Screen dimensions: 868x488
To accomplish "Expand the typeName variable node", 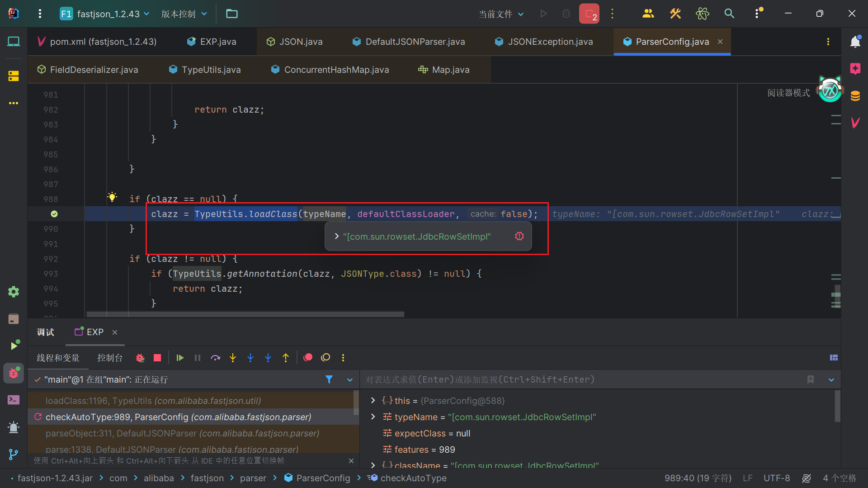I will click(x=373, y=417).
